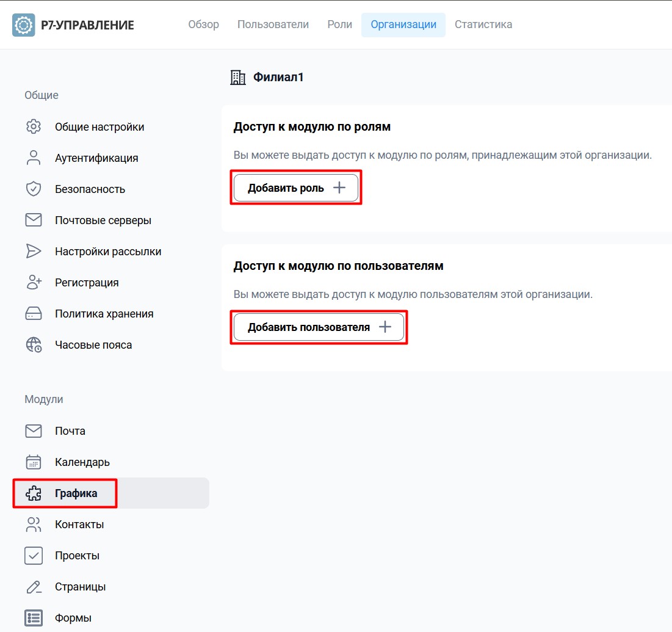Click the Registration add-user icon
Screen dimensions: 672x632
coord(34,282)
